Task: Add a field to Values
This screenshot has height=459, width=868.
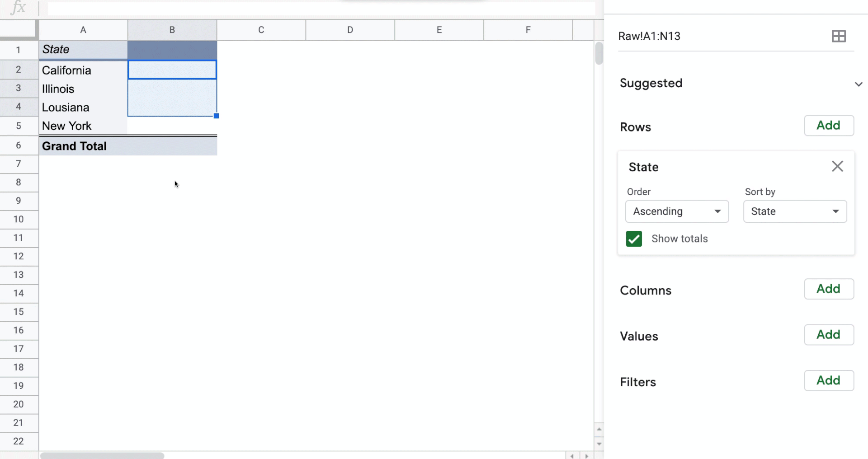Action: point(829,335)
